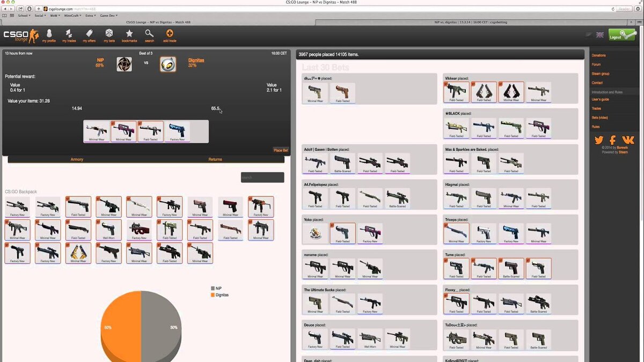Expand the WoW bookmarks folder
644x362 pixels.
(x=55, y=16)
